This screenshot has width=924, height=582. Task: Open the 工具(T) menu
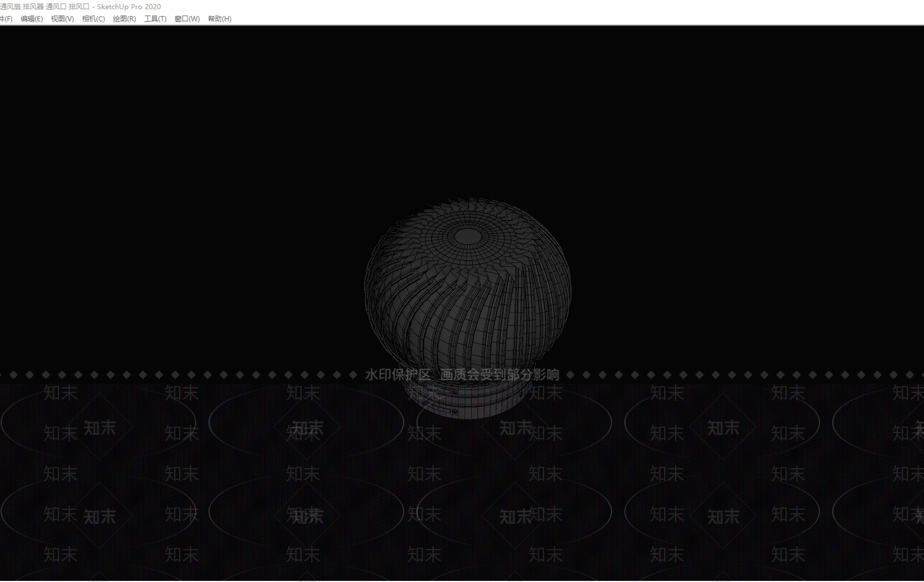[155, 19]
